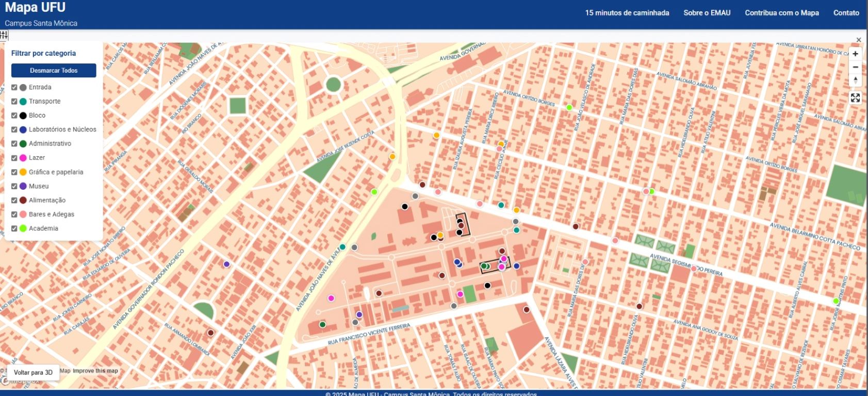
Task: Select the lime marker on Avenida Ortízio Borges at top
Action: tap(569, 108)
